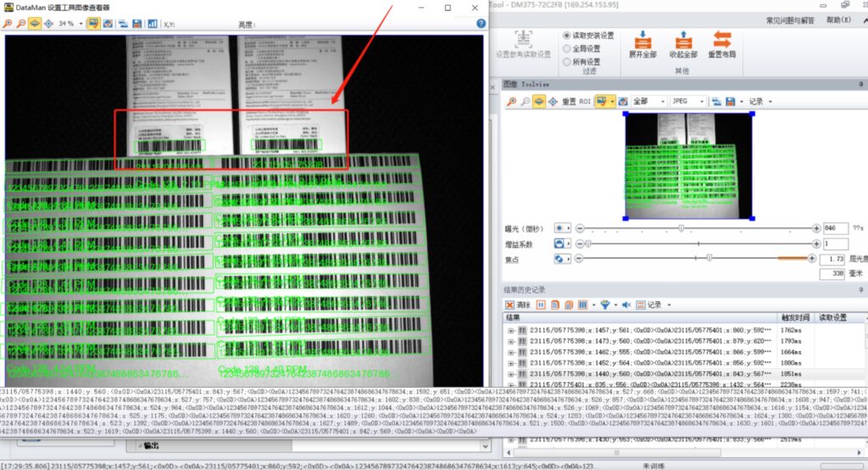Toggle mute speaker icon in result history
The image size is (868, 470).
tap(626, 305)
